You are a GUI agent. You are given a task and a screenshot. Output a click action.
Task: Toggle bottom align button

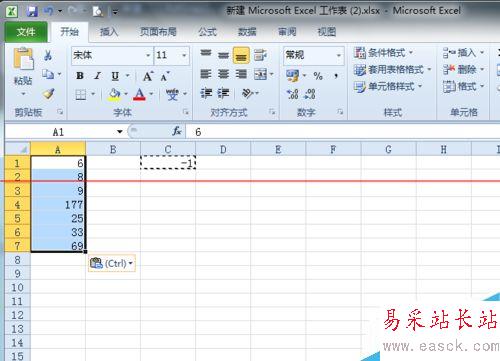241,55
